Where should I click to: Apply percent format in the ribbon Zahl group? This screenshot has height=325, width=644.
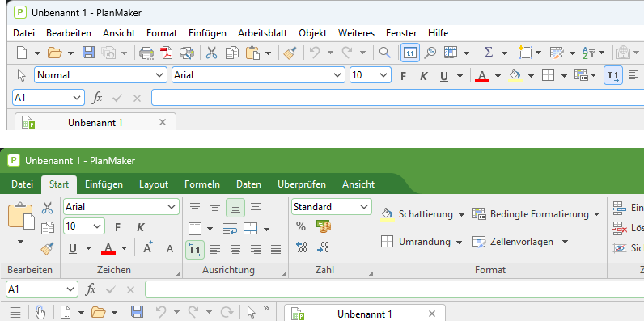coord(301,226)
